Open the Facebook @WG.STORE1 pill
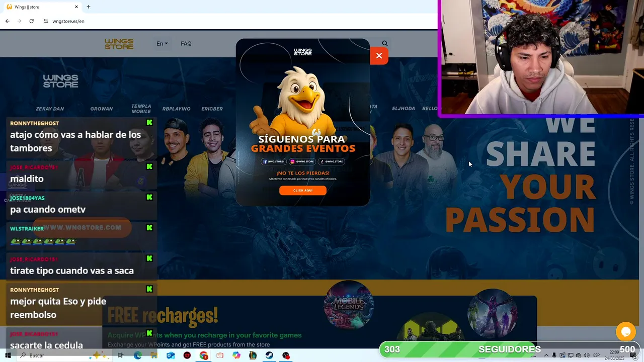The width and height of the screenshot is (644, 362). tap(274, 161)
